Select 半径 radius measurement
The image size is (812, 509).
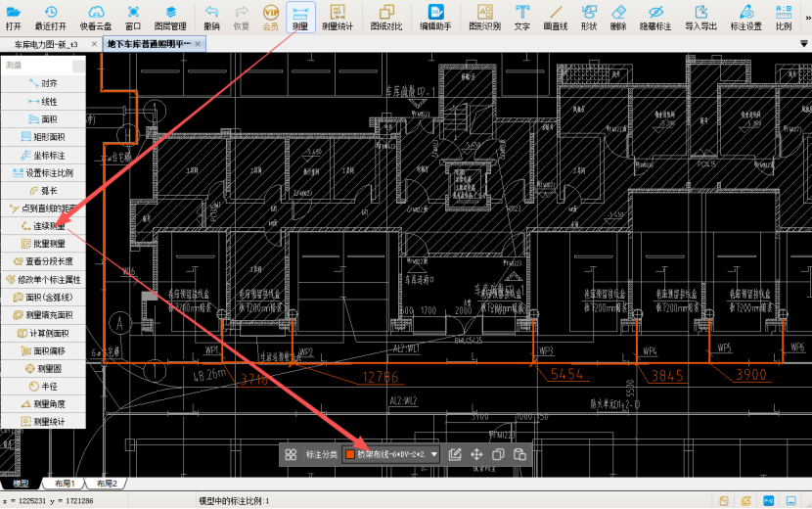point(43,387)
